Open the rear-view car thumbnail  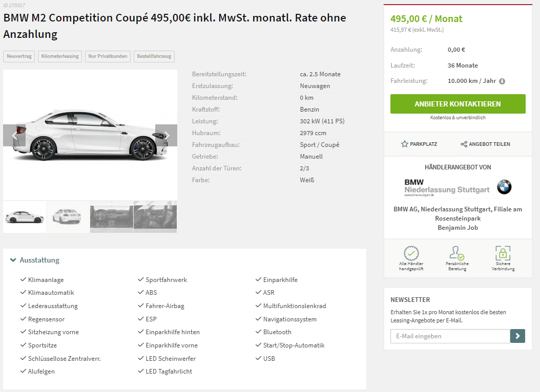coord(68,216)
